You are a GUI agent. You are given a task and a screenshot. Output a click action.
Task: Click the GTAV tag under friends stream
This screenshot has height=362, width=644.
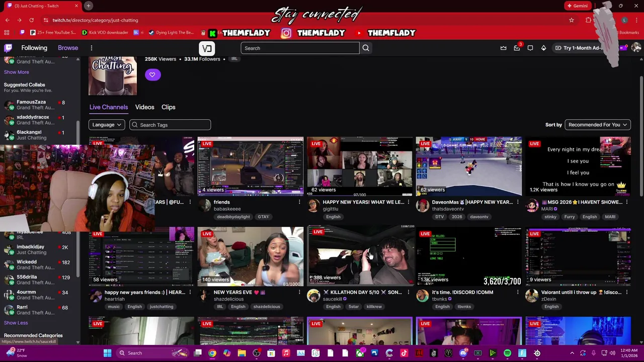[x=263, y=217]
